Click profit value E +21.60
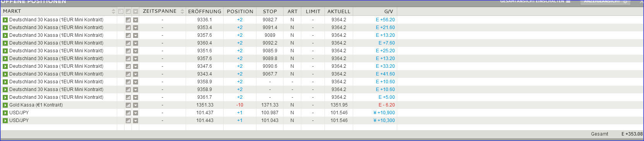The image size is (644, 141). 385,28
